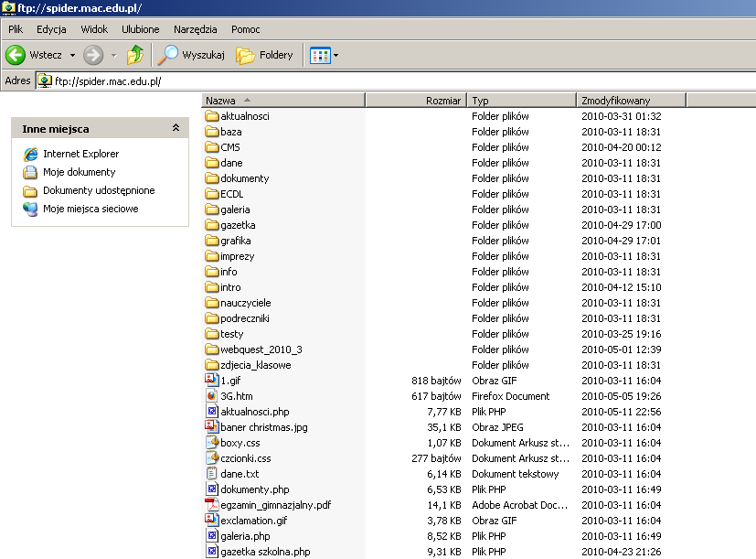Select the exclamation.gif image icon
This screenshot has height=559, width=756.
point(212,520)
